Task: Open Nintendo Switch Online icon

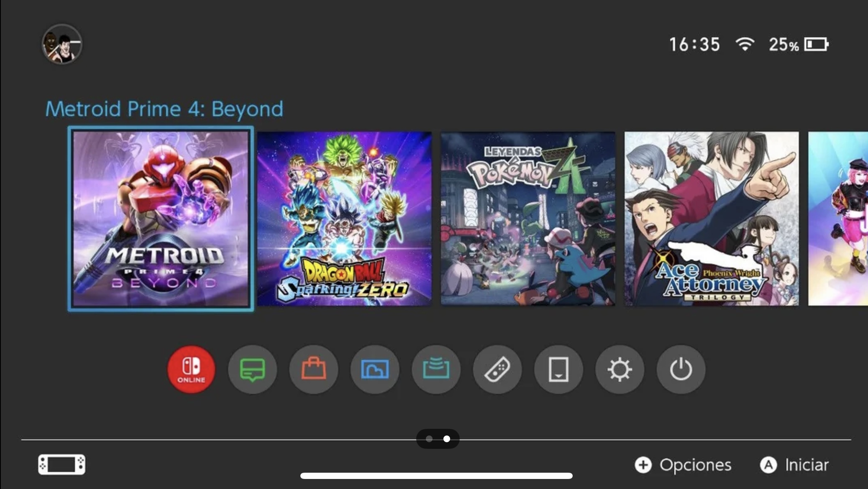Action: (191, 369)
